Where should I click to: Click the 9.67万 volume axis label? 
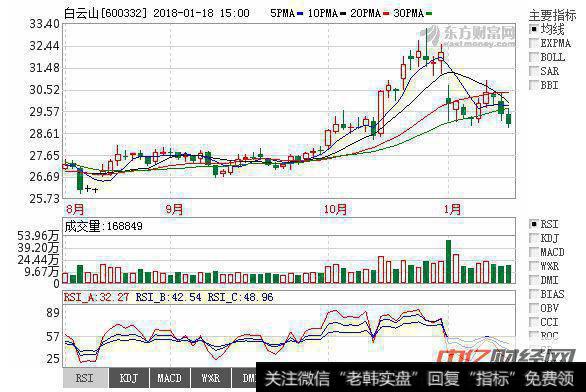click(x=41, y=272)
